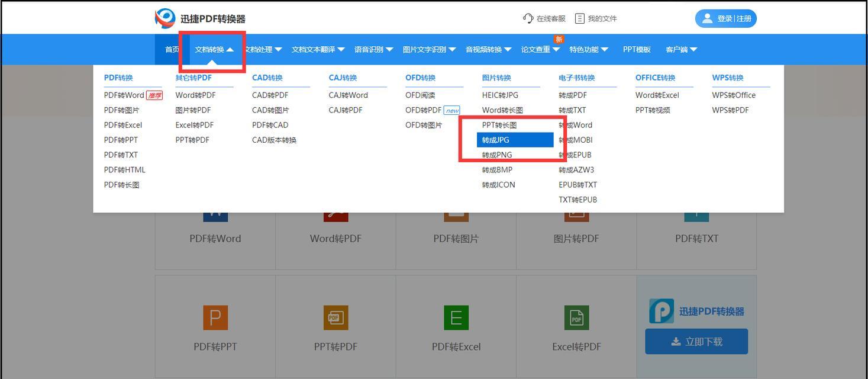
Task: Select PDF转图片 under PDF转换 column
Action: 122,110
